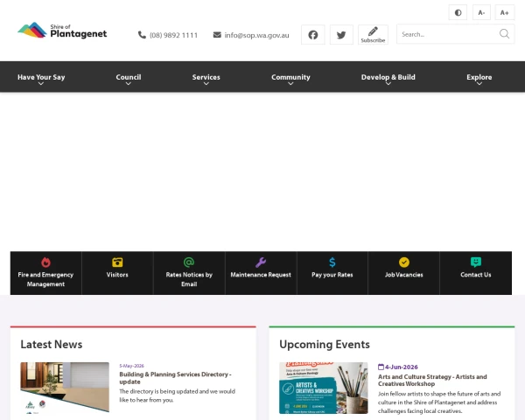Image resolution: width=525 pixels, height=420 pixels.
Task: Open the Community menu
Action: pyautogui.click(x=290, y=77)
